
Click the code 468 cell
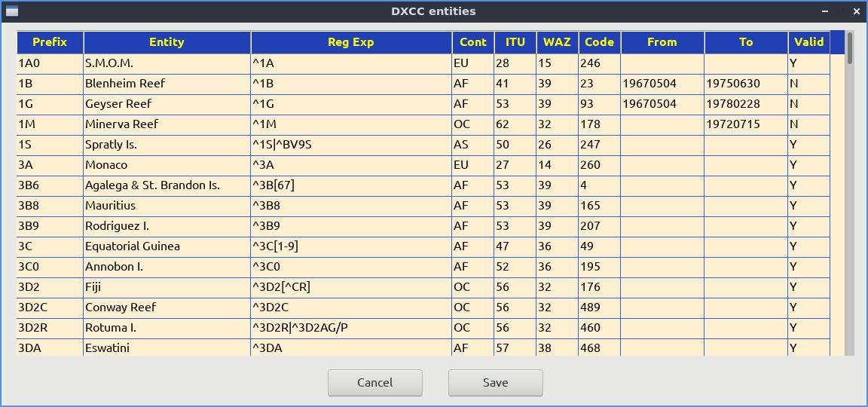click(x=600, y=348)
